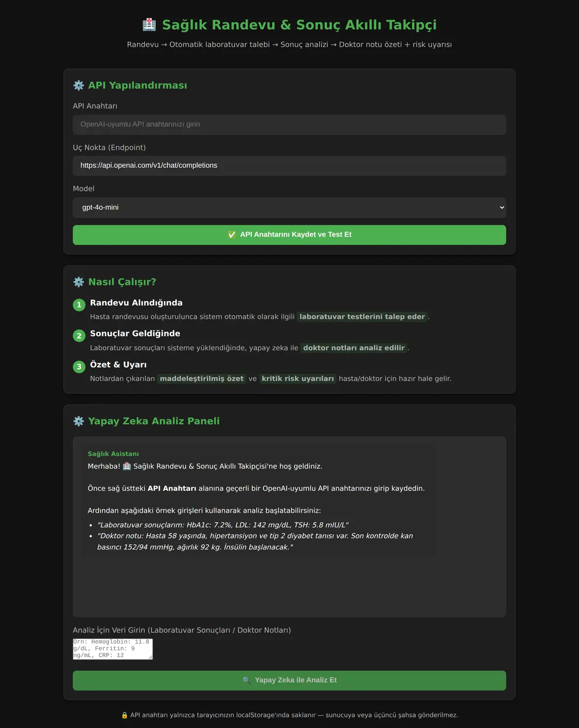This screenshot has width=579, height=728.
Task: Click the example line starting "Laboratuvar sonuçlarım"
Action: (x=223, y=525)
